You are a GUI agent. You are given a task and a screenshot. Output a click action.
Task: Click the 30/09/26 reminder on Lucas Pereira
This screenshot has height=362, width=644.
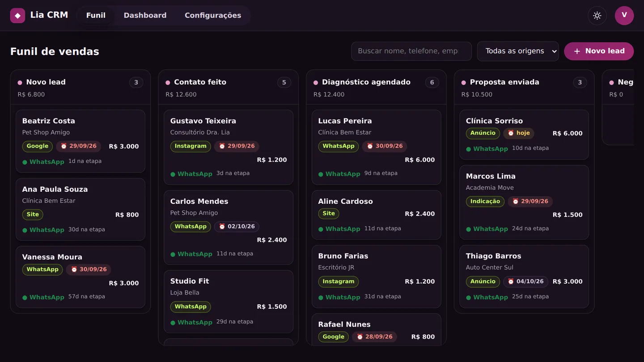click(385, 146)
